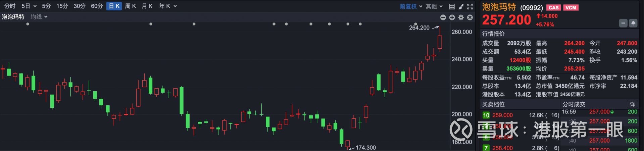The width and height of the screenshot is (644, 151).
Task: Click the VCM badge
Action: [571, 7]
